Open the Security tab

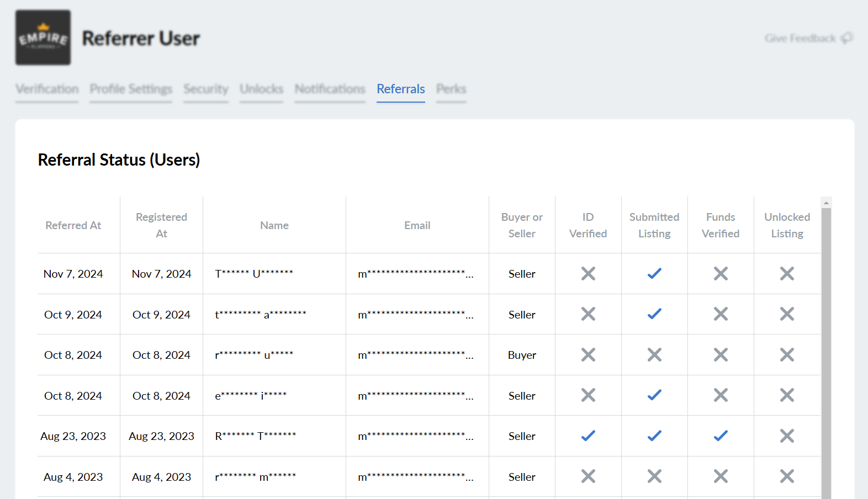tap(206, 89)
